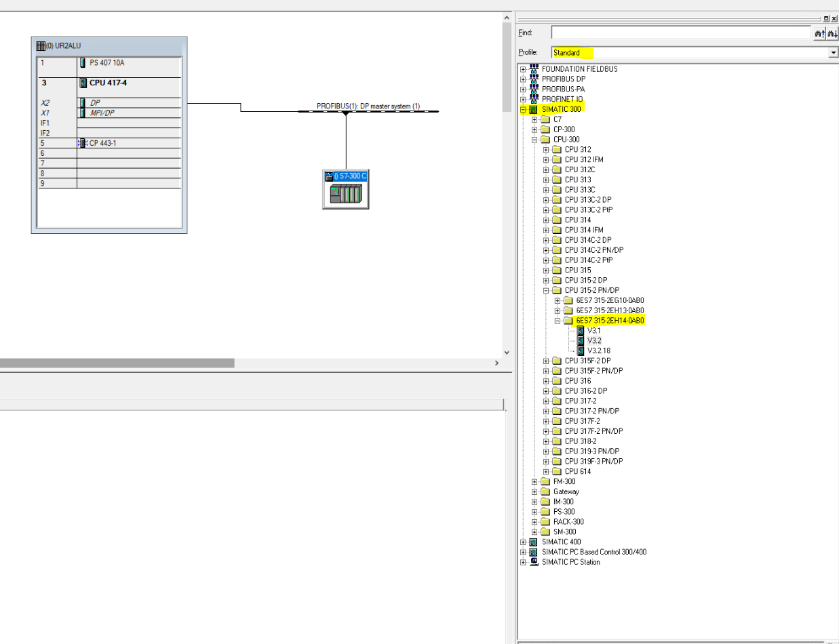Click the V3.2 CPU module icon
839x644 pixels.
click(581, 341)
